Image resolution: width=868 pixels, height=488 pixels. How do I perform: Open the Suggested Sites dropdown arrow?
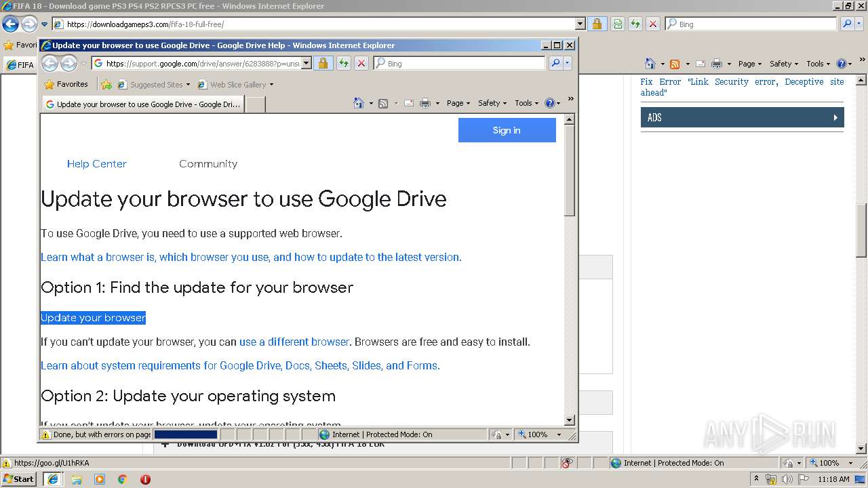(188, 85)
